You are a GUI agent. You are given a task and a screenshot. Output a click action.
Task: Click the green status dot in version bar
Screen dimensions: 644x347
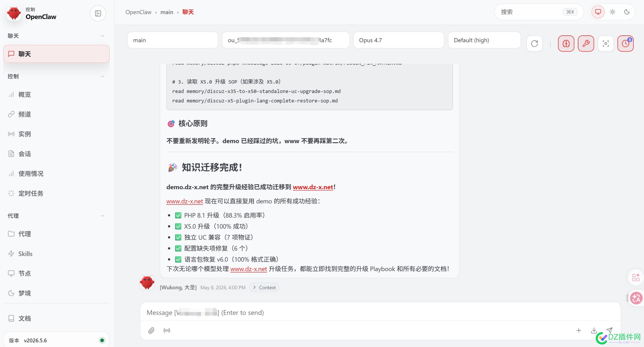pos(102,340)
